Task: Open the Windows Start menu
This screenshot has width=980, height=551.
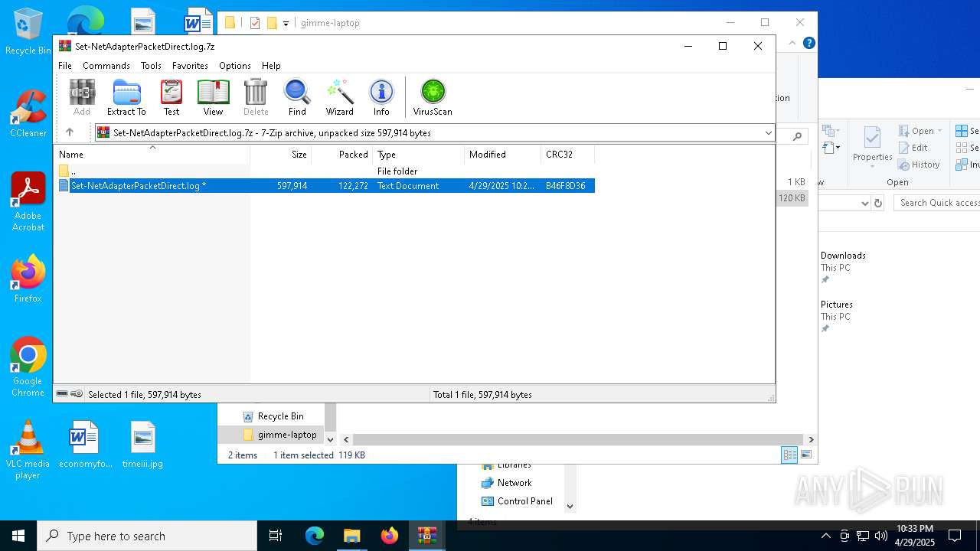Action: 18,536
